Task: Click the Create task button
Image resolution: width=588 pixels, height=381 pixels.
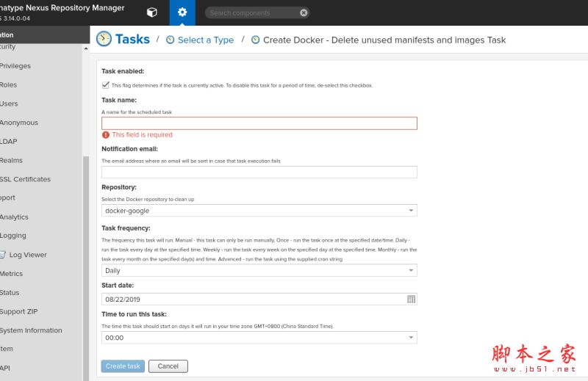Action: click(123, 366)
